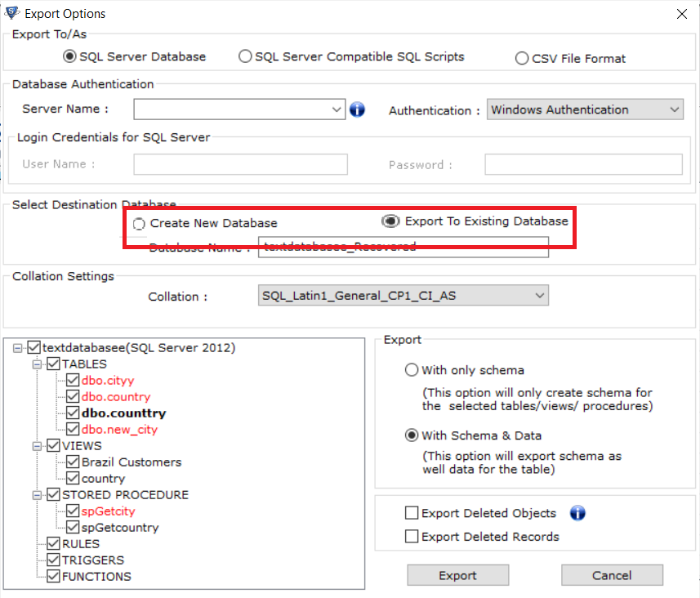Enable Export Deleted Records checkbox
The height and width of the screenshot is (598, 700).
[x=412, y=536]
